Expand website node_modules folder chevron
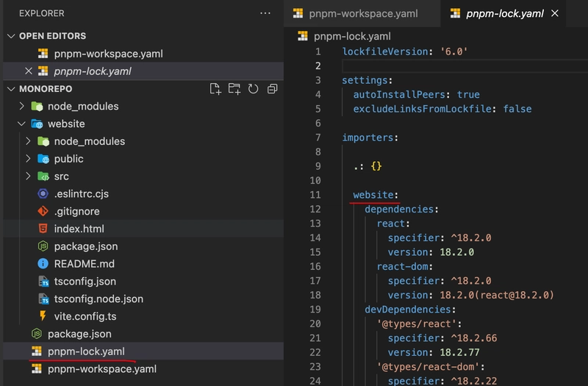 28,141
